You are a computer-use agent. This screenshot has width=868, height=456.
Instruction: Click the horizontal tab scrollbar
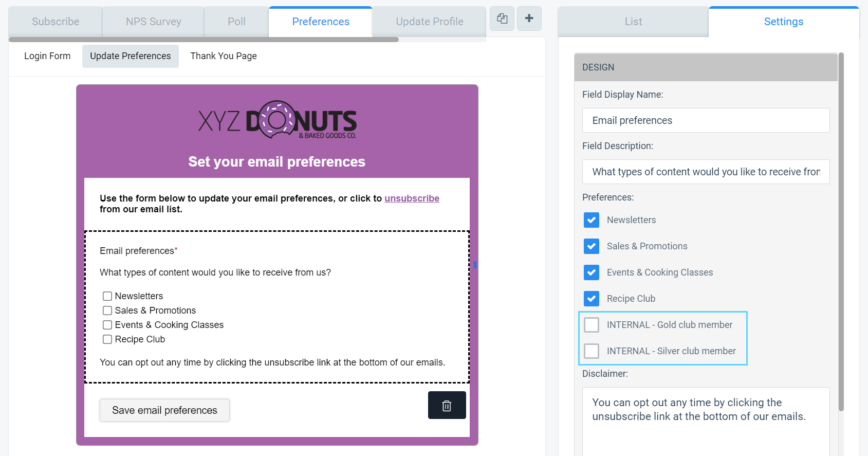click(204, 40)
